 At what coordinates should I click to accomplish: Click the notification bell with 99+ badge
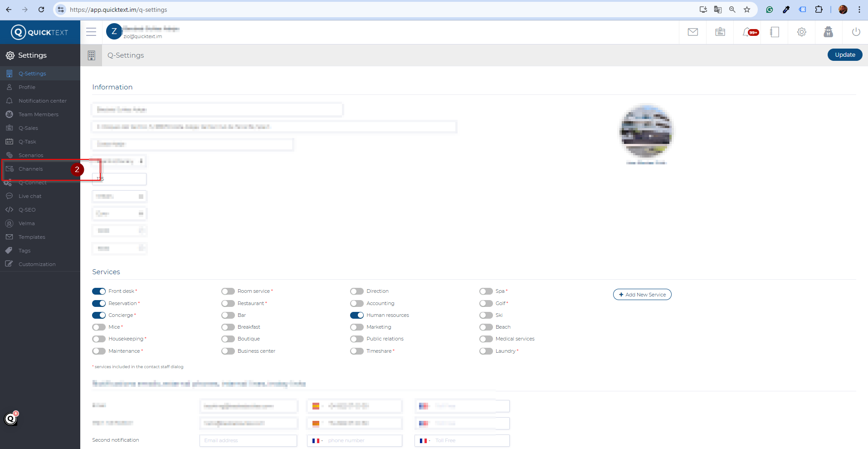pyautogui.click(x=748, y=32)
